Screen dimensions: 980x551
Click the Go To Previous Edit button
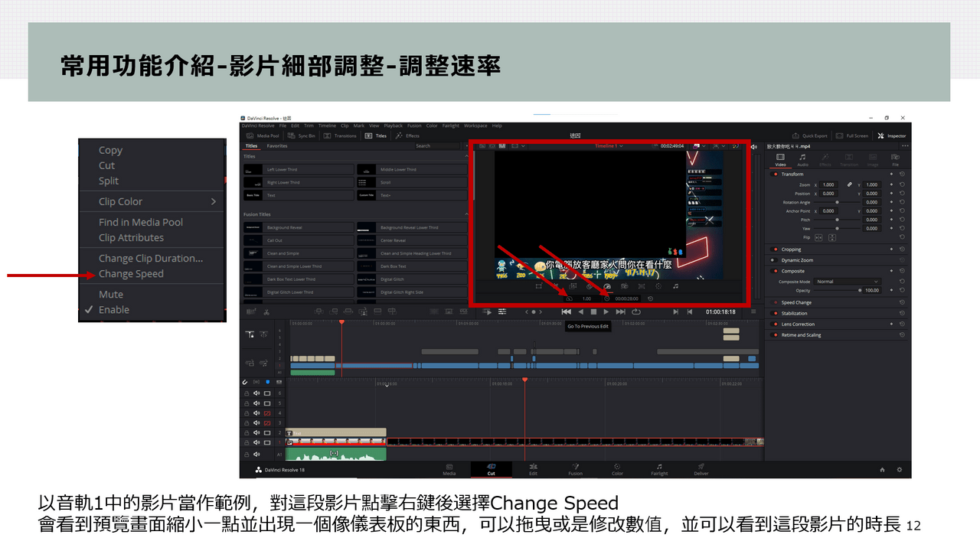566,311
